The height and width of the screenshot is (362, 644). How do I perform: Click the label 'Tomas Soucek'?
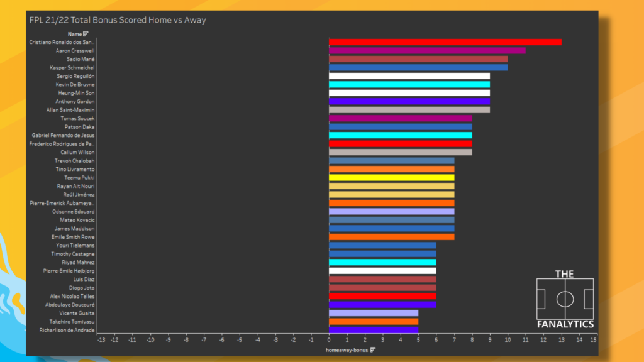pyautogui.click(x=77, y=119)
